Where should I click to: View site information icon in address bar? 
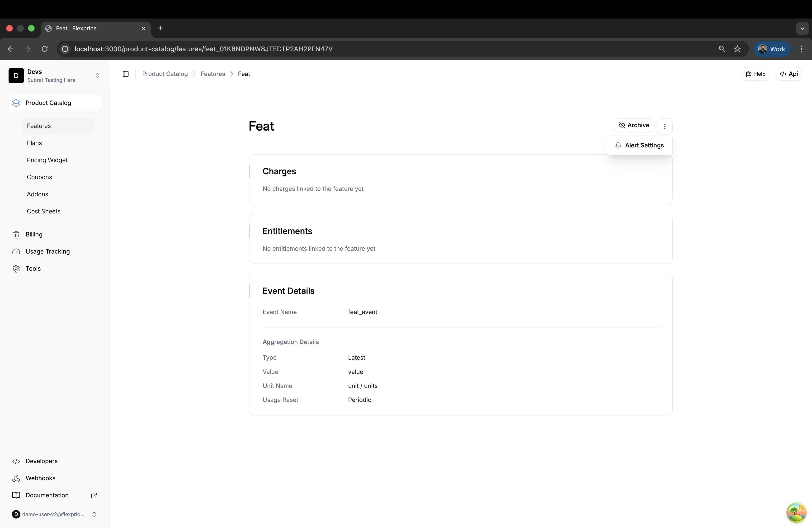[65, 49]
